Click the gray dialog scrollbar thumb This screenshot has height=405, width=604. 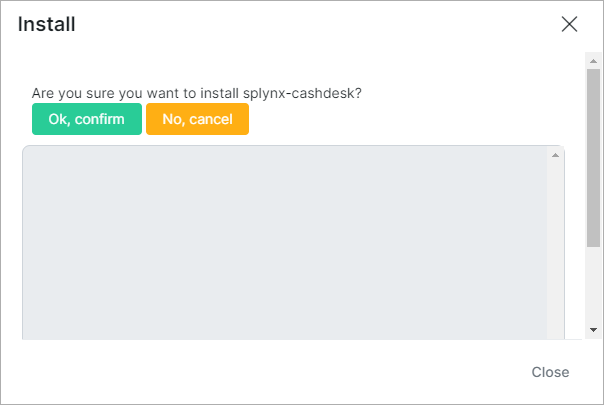(x=593, y=158)
